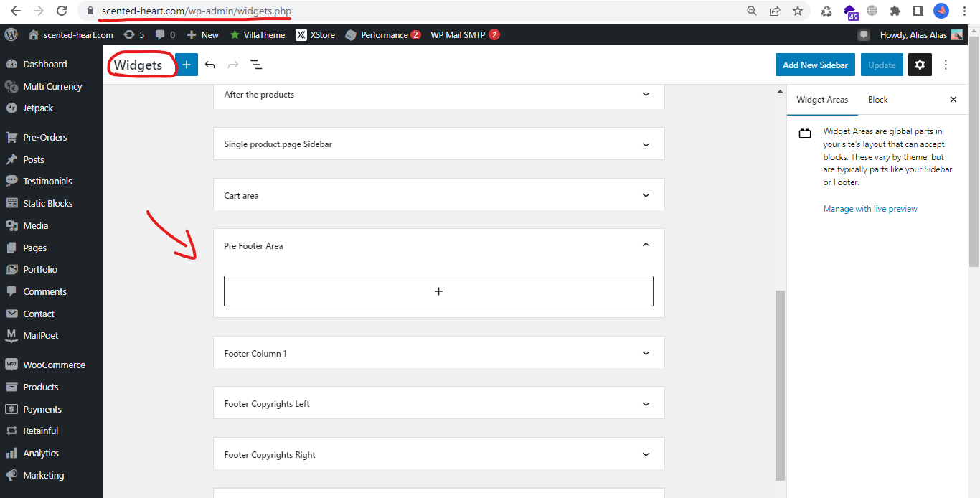Screen dimensions: 980x498
Task: Undo the last widget change
Action: (209, 65)
